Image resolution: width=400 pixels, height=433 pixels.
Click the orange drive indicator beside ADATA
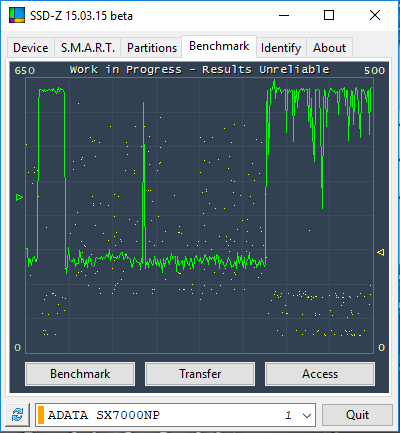coord(41,415)
